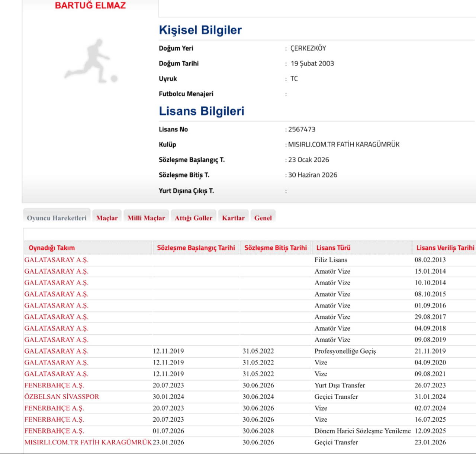Click the Lisans Veriliş Tarihi column header

445,248
